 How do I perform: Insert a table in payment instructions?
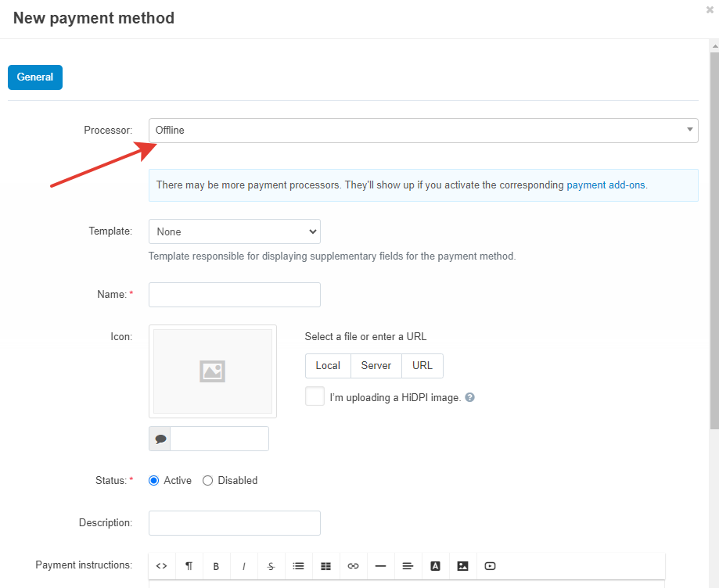325,566
